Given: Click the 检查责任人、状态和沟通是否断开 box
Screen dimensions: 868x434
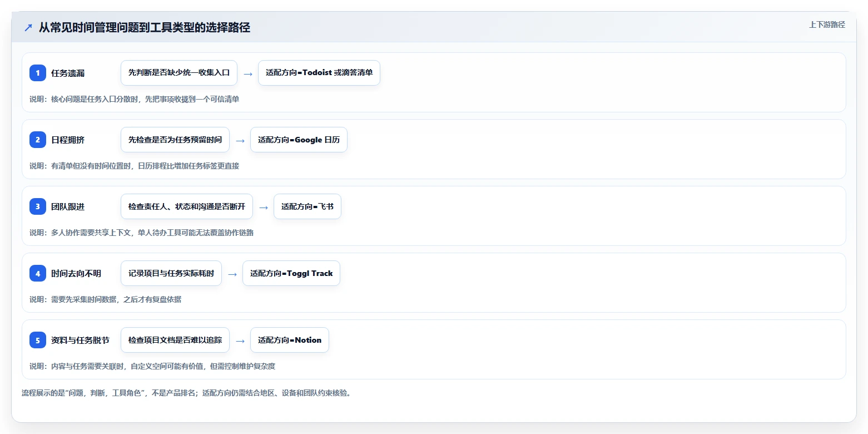Looking at the screenshot, I should coord(187,206).
